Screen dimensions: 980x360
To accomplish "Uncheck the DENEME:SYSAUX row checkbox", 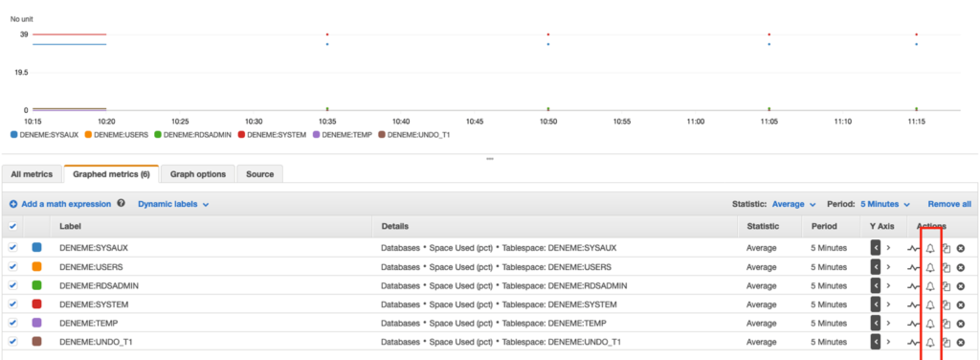I will pyautogui.click(x=13, y=247).
